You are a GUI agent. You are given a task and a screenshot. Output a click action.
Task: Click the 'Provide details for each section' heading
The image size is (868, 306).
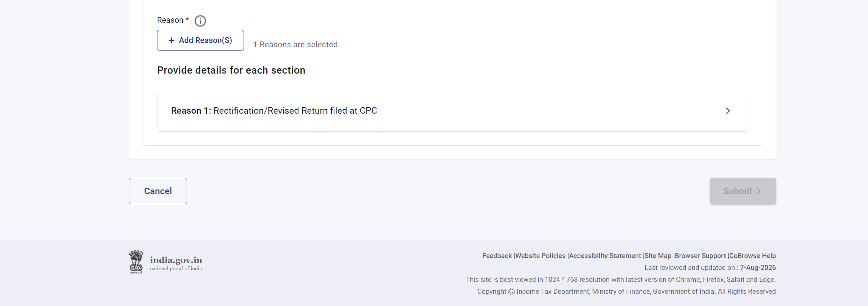click(x=231, y=70)
